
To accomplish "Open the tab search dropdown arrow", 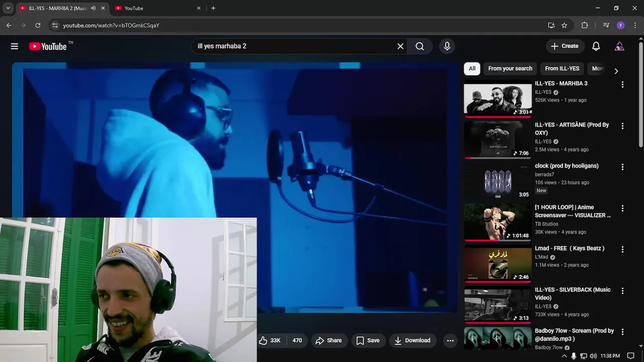I will click(8, 8).
